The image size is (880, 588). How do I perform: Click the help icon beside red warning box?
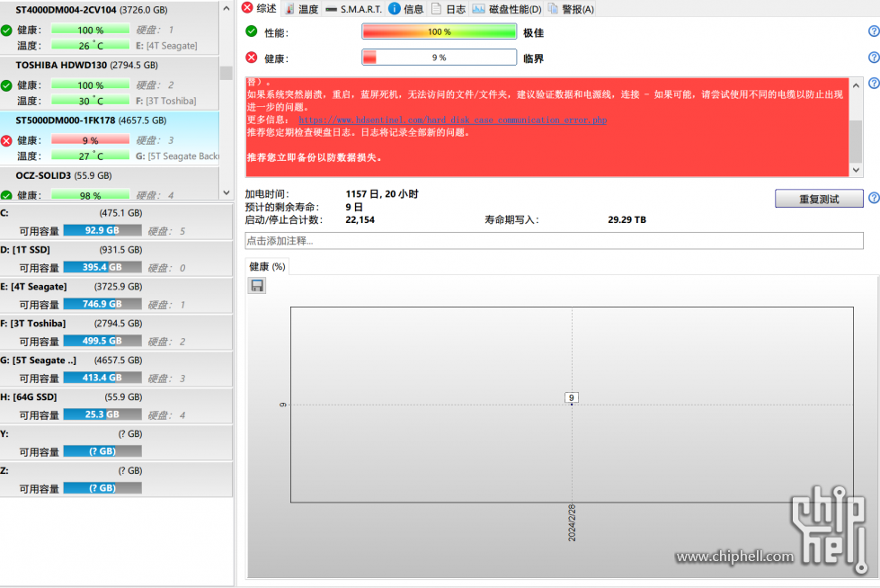(x=874, y=83)
